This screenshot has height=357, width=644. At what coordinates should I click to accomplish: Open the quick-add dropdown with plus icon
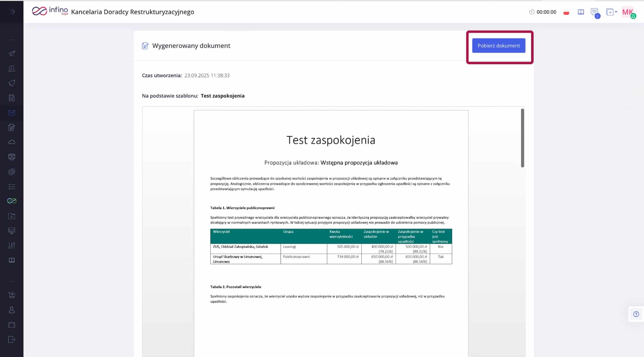tap(611, 12)
